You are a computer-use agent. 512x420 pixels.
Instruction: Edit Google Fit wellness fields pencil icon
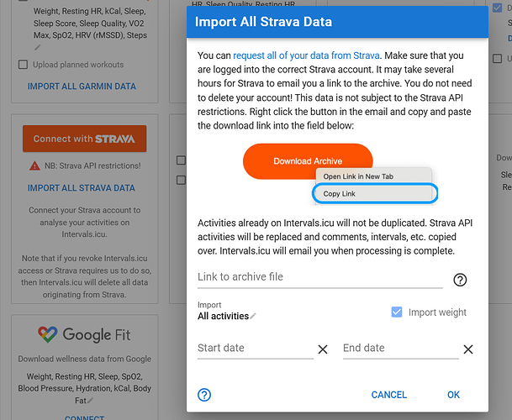[91, 401]
